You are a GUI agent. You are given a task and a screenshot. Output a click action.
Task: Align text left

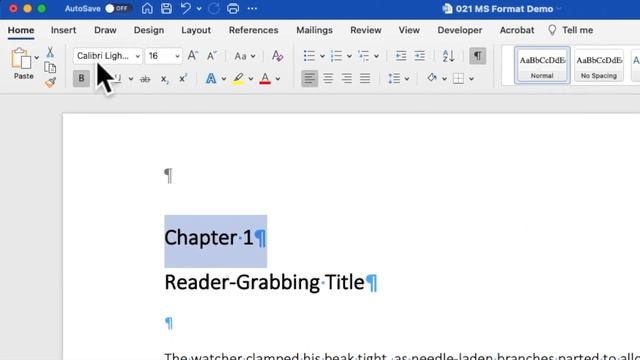[309, 78]
